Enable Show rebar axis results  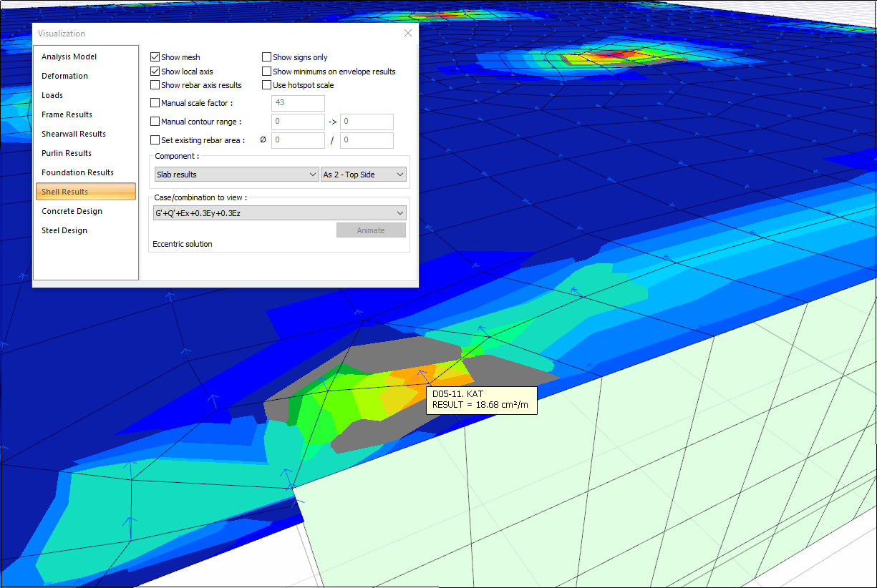click(x=155, y=85)
